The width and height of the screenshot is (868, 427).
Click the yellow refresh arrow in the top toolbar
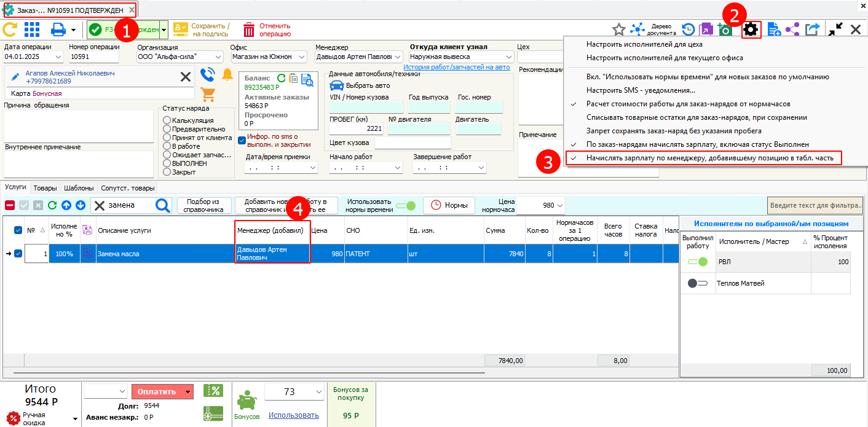pyautogui.click(x=10, y=29)
